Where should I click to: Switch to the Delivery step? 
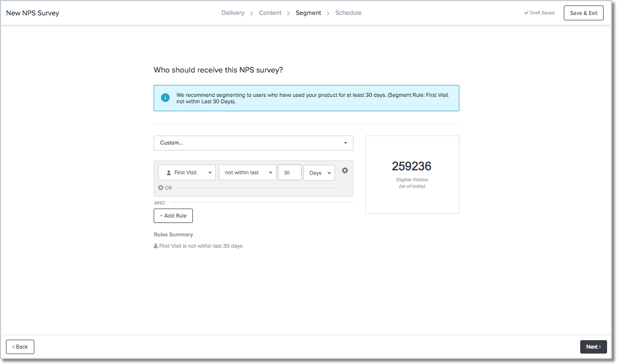[x=233, y=13]
